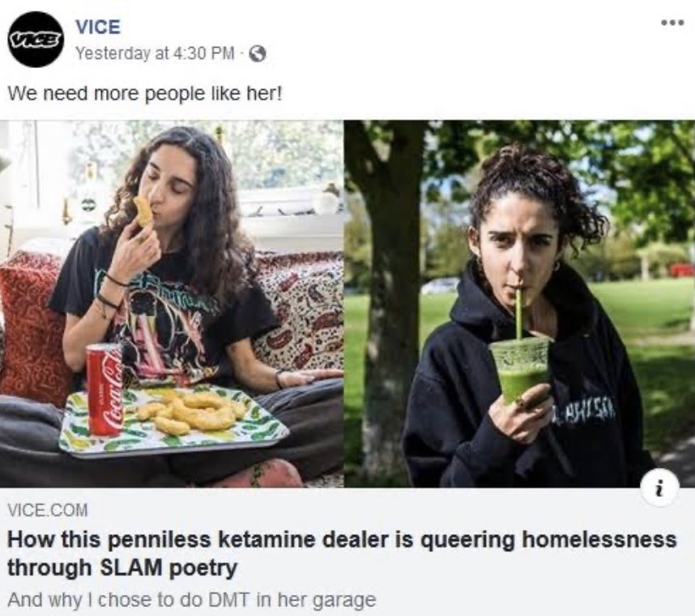The height and width of the screenshot is (616, 695).
Task: Click the graphic t-shirt in left photo
Action: click(164, 310)
